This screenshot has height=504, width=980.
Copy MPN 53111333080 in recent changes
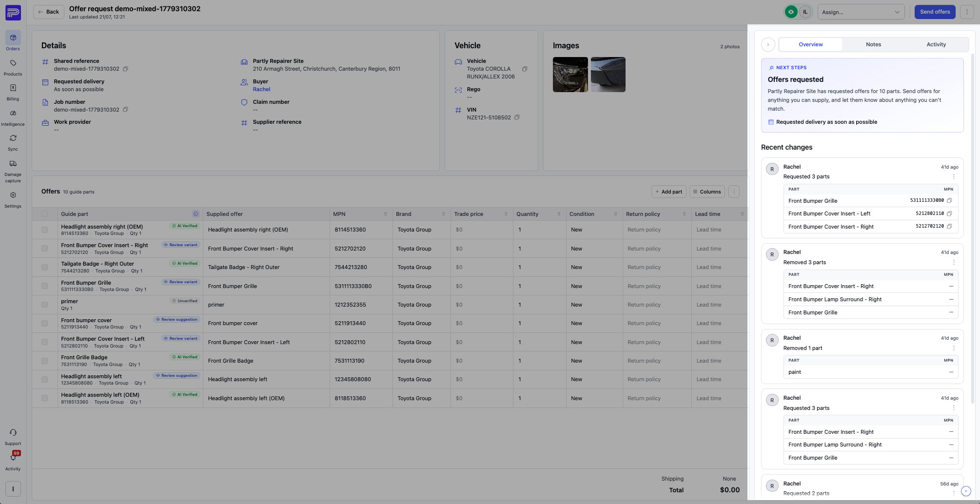coord(949,200)
